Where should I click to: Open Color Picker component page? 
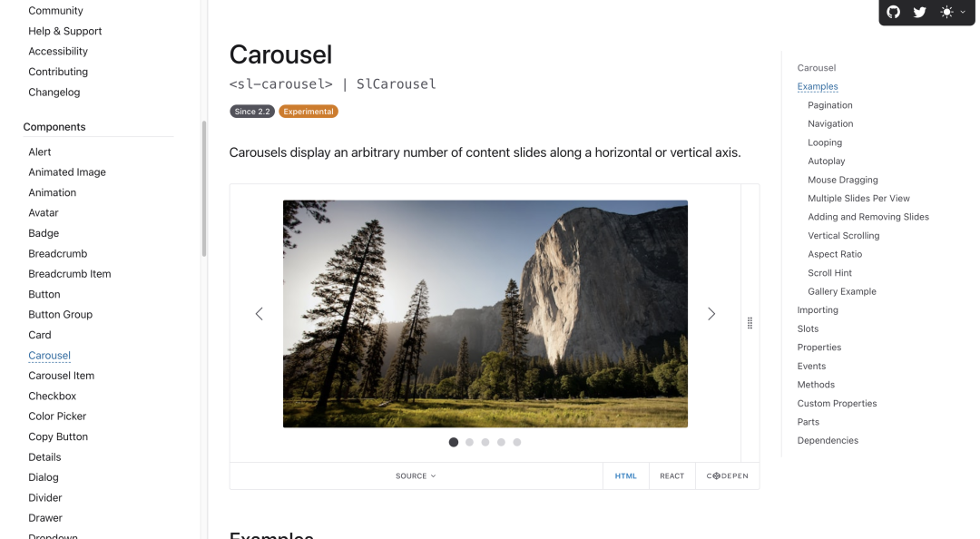pyautogui.click(x=57, y=416)
